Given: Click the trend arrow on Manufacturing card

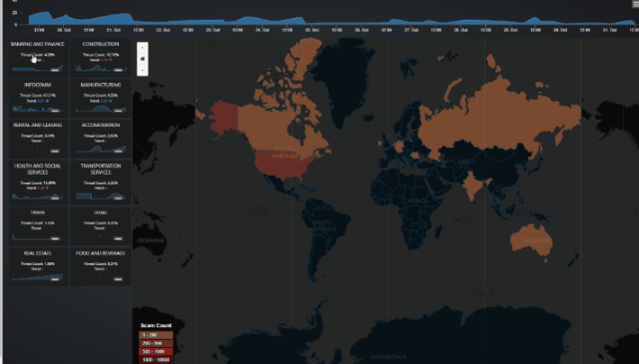Looking at the screenshot, I should pyautogui.click(x=111, y=101).
